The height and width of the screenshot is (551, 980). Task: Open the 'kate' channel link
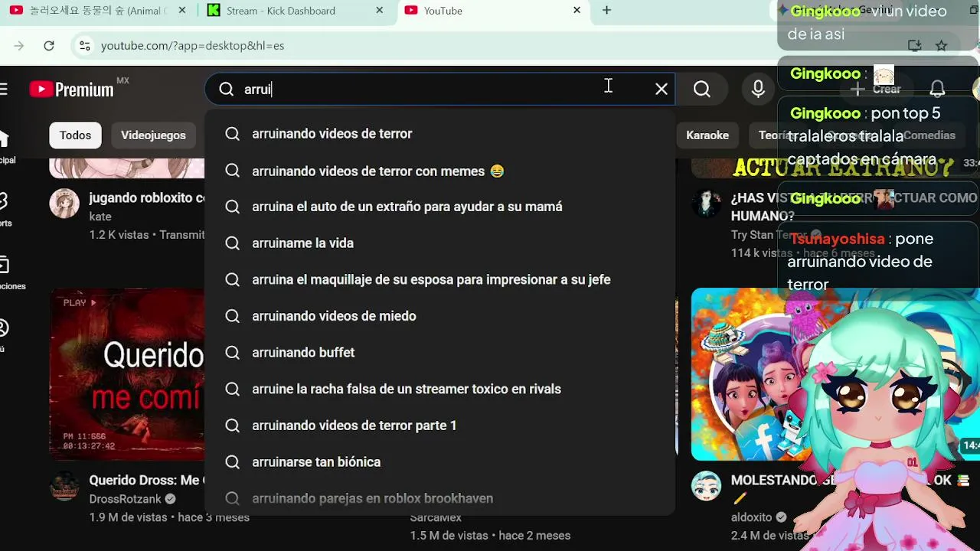coord(100,217)
